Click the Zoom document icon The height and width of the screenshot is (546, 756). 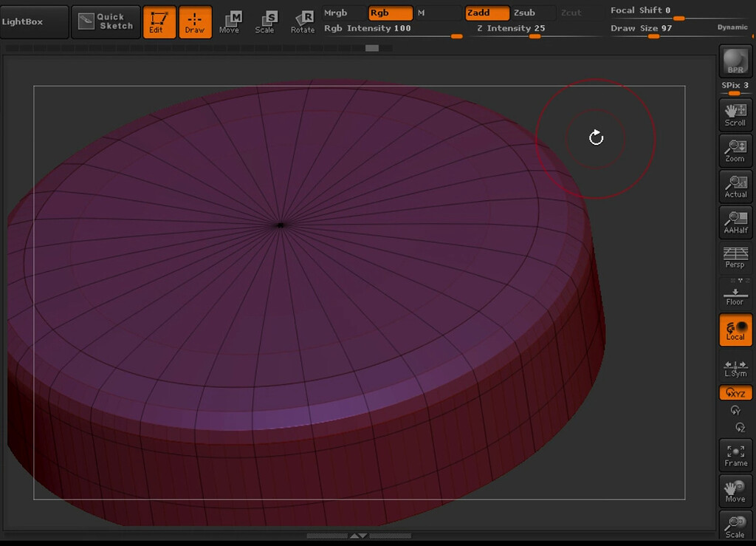pos(735,150)
